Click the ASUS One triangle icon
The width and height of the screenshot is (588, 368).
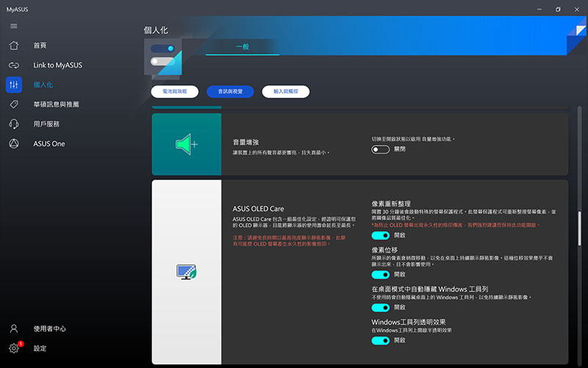[x=14, y=144]
